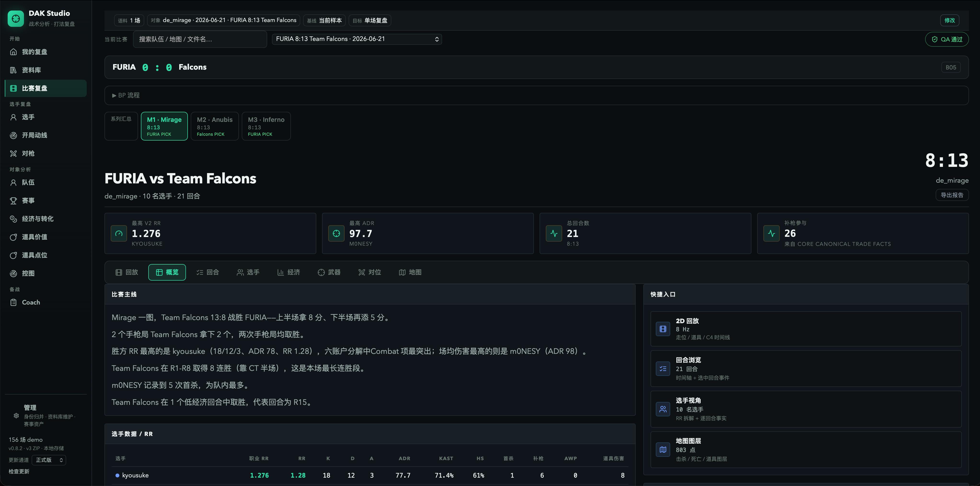The width and height of the screenshot is (980, 486).
Task: Switch to the 回合 tab
Action: tap(208, 272)
